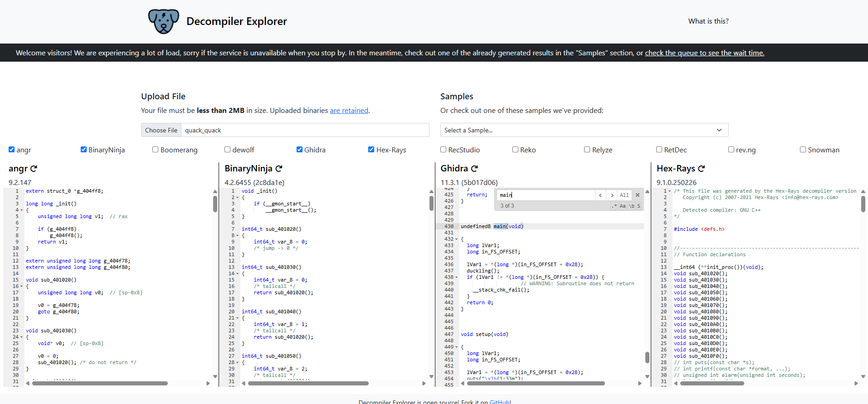Collapse angr code fold at line 4
This screenshot has height=404, width=868.
21,210
